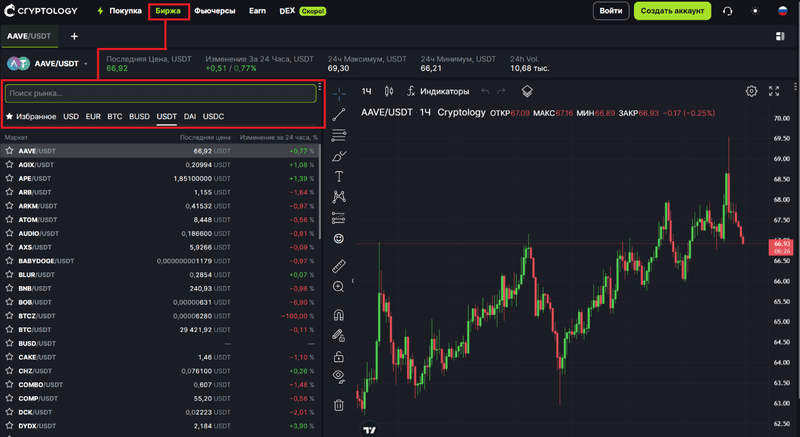This screenshot has height=437, width=800.
Task: Select the forecast and measurement tool
Action: point(339,218)
